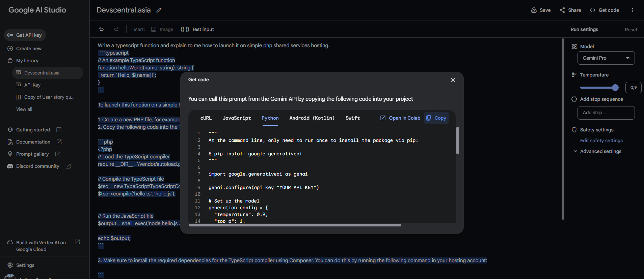Click the Run settings heading

(584, 29)
